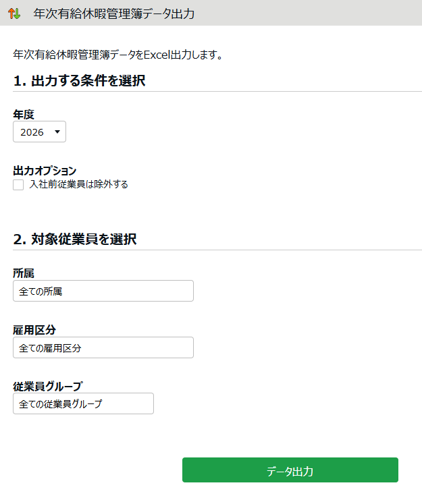Enable the 入社前従業員は除外する checkbox
422x504 pixels.
click(18, 185)
